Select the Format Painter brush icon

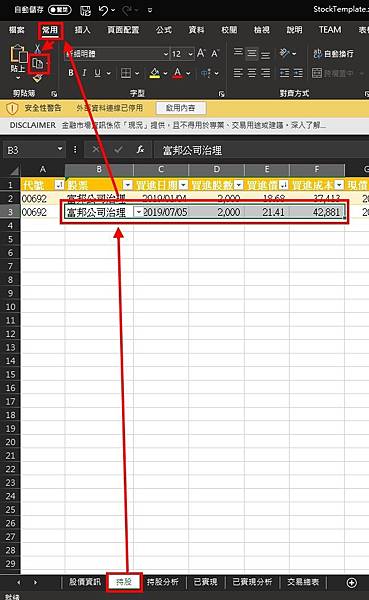pyautogui.click(x=37, y=78)
